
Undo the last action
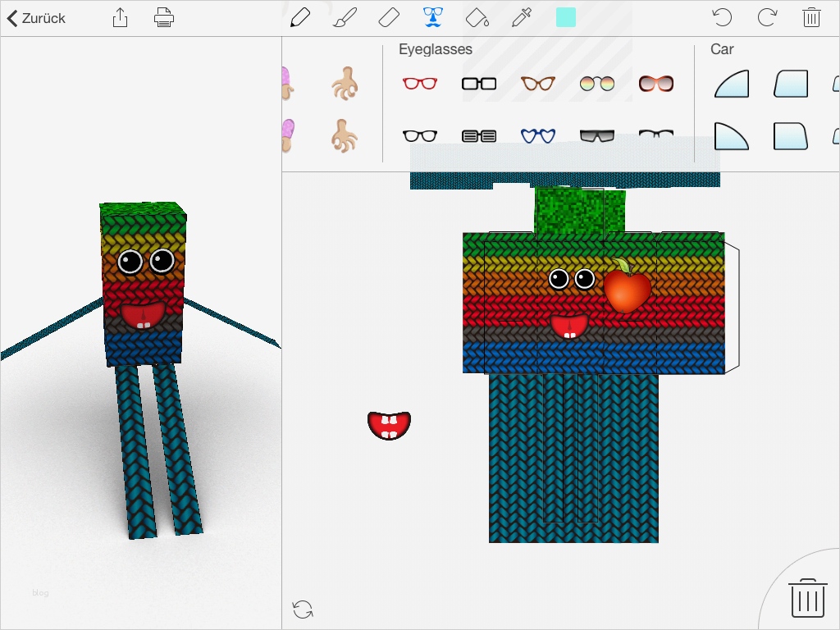(x=722, y=18)
